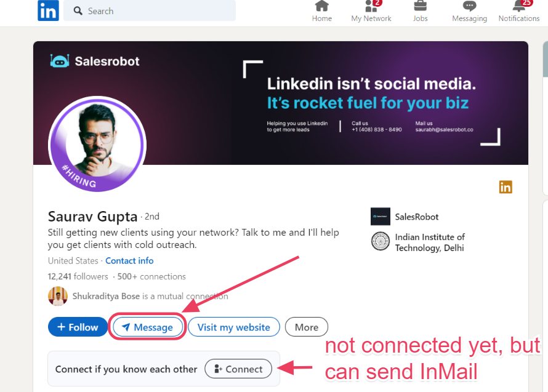Image resolution: width=548 pixels, height=392 pixels.
Task: Click the Visit my website button
Action: (x=234, y=327)
